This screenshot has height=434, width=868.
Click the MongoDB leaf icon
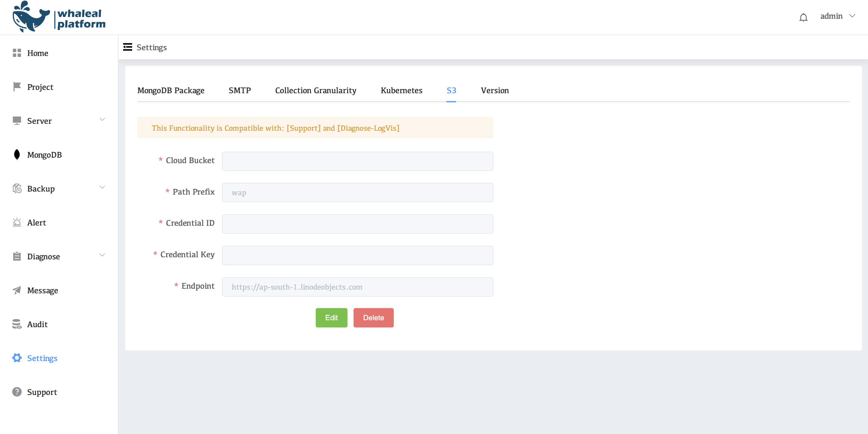tap(17, 154)
